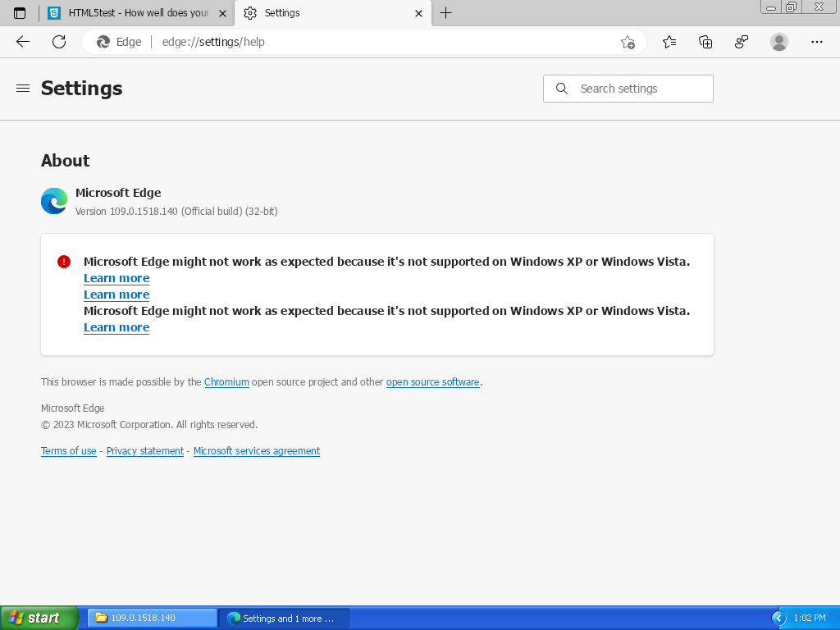Open the Collections icon
This screenshot has height=630, width=840.
coord(705,42)
